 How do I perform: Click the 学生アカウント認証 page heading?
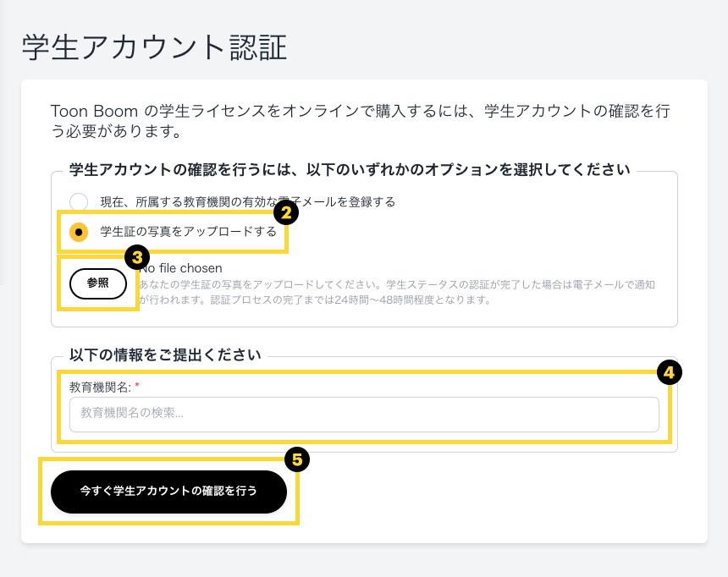pos(155,47)
